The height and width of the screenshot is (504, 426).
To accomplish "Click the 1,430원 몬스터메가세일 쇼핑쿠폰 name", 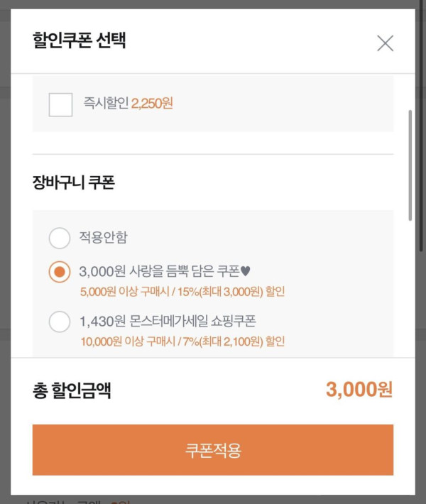I will click(x=168, y=322).
